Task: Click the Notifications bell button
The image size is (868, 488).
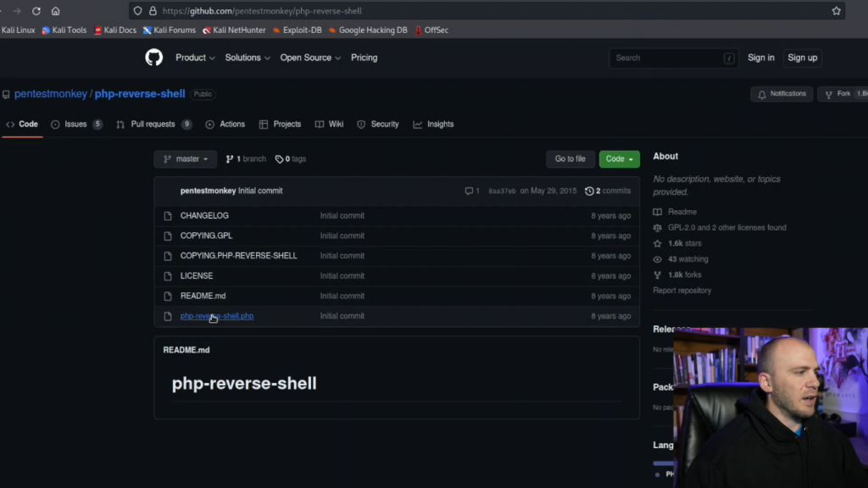Action: click(782, 94)
